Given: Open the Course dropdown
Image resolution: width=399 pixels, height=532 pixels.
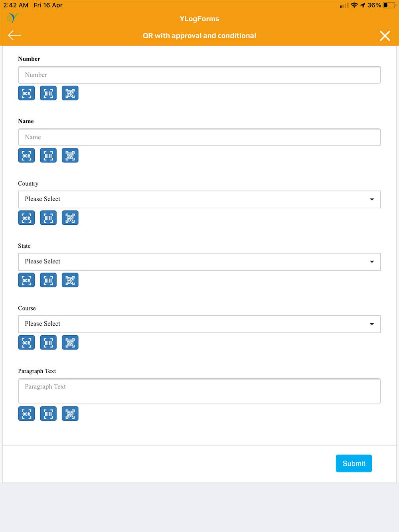Looking at the screenshot, I should pyautogui.click(x=199, y=324).
